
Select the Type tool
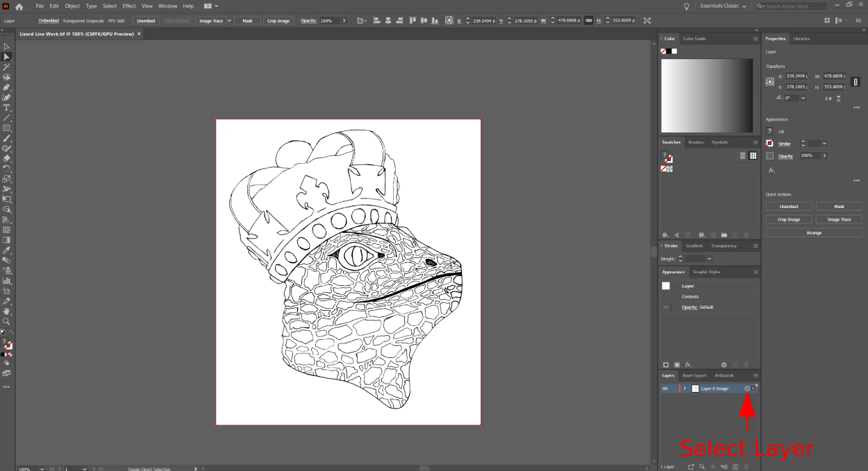[x=7, y=108]
